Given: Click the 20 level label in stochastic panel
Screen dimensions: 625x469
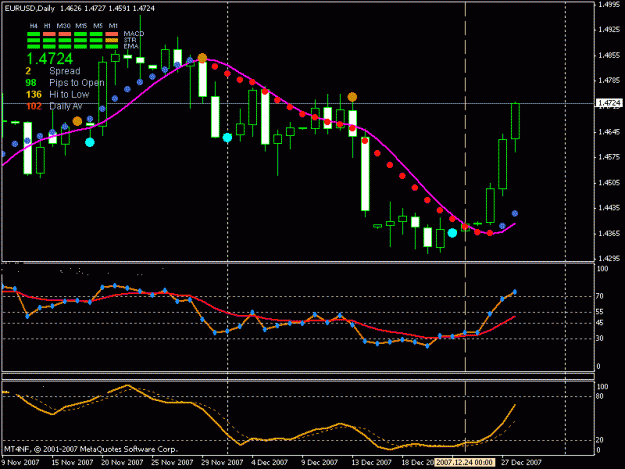Looking at the screenshot, I should point(600,440).
